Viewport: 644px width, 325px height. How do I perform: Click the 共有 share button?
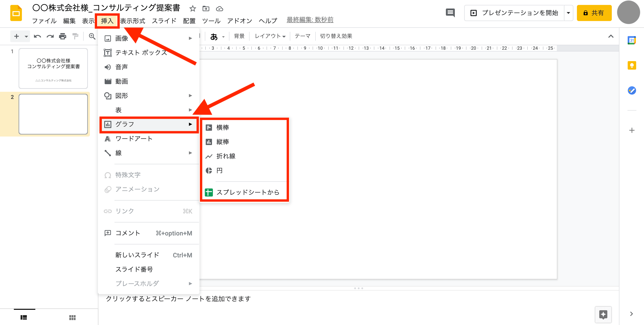(x=594, y=13)
